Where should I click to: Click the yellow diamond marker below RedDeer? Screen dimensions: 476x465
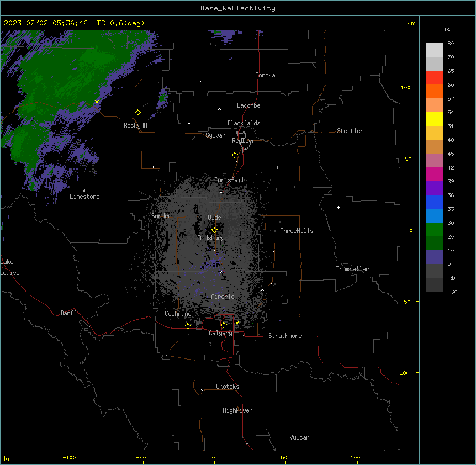pyautogui.click(x=235, y=155)
